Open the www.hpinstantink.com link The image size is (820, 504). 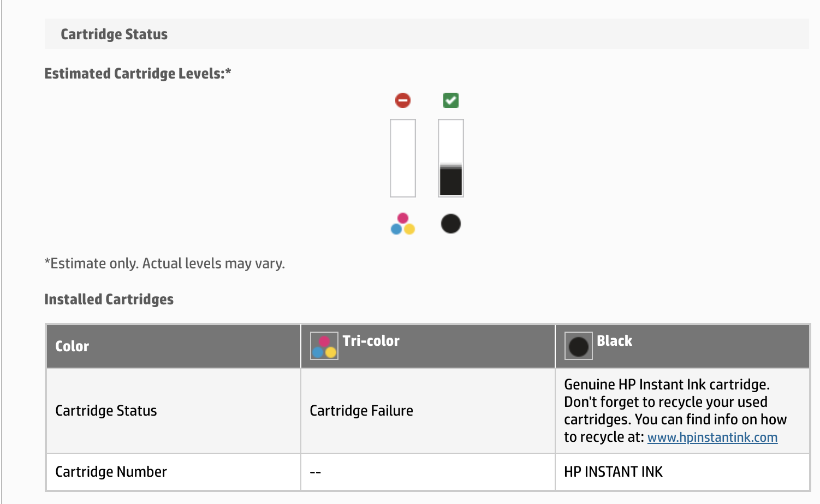[712, 437]
